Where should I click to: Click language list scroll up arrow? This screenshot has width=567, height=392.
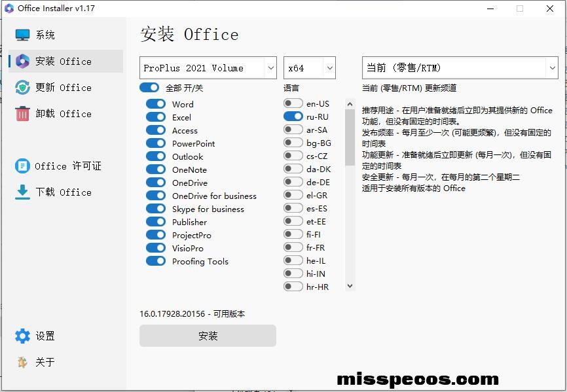(x=350, y=105)
